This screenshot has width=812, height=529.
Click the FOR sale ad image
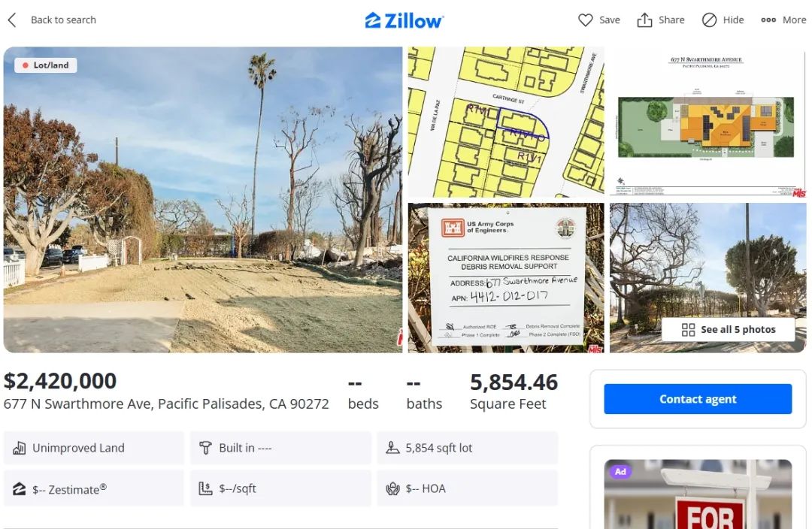(x=698, y=494)
